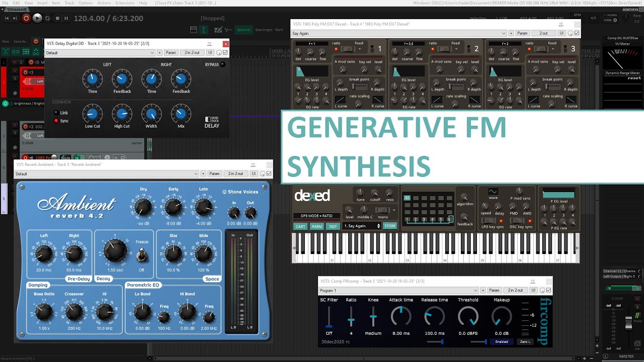This screenshot has height=362, width=644.
Task: Open Dexed program selector '1. Say Again.'
Action: 362,226
